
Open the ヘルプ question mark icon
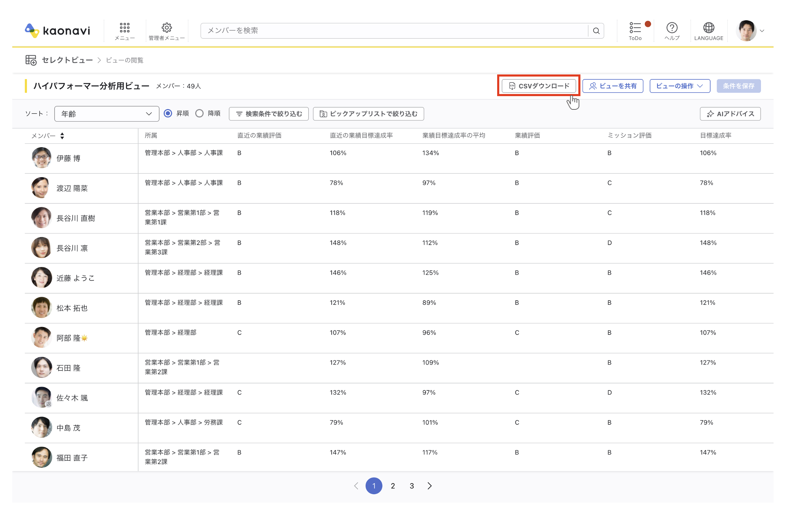672,28
